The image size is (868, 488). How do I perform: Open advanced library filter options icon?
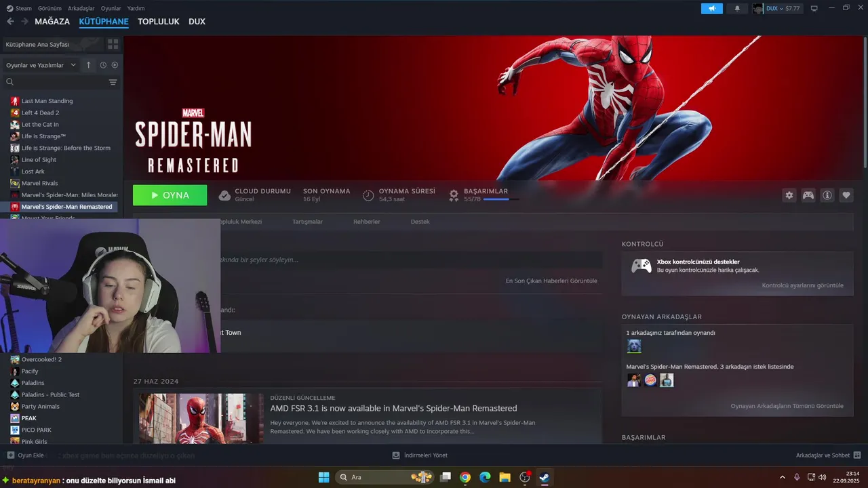[113, 82]
